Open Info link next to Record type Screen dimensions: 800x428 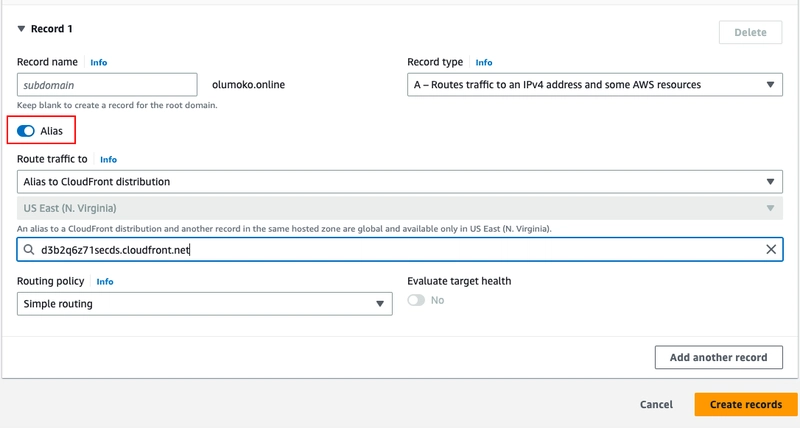484,62
